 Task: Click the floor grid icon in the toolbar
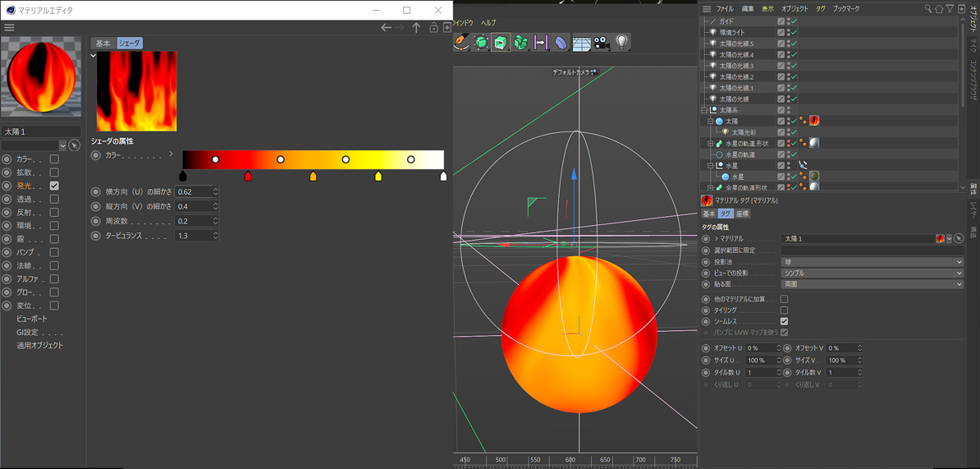(x=582, y=42)
